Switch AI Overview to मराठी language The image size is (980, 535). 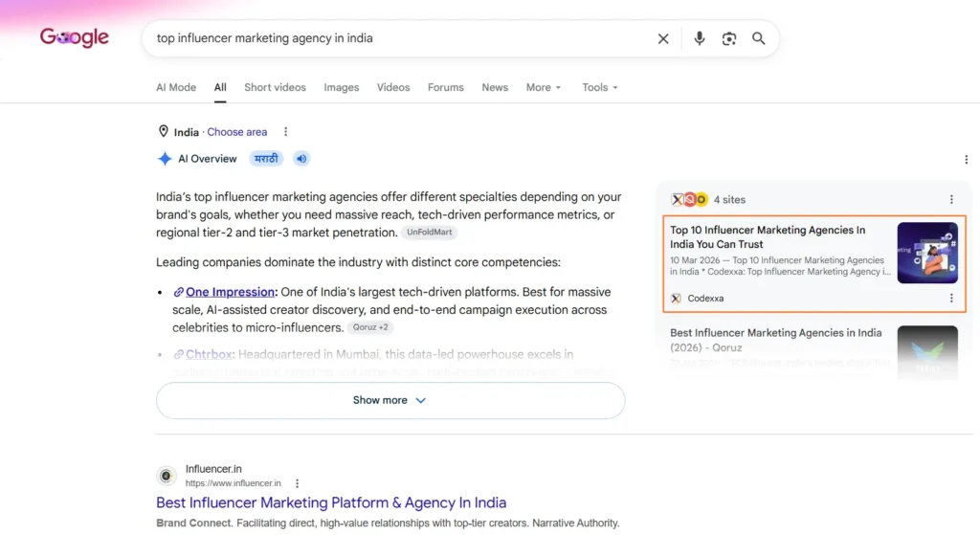pyautogui.click(x=266, y=159)
